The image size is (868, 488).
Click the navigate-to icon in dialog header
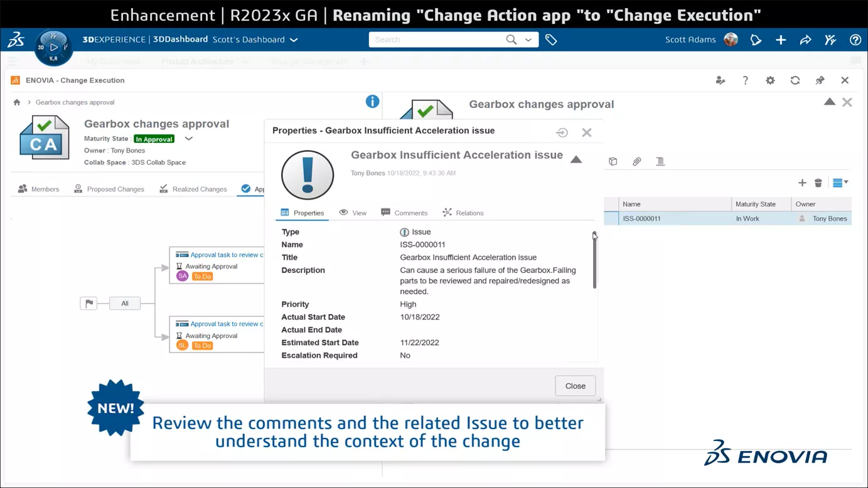(x=562, y=132)
